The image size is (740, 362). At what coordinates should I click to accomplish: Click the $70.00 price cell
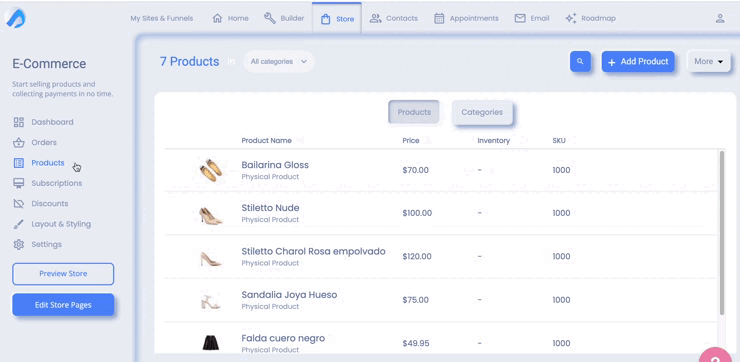coord(416,170)
